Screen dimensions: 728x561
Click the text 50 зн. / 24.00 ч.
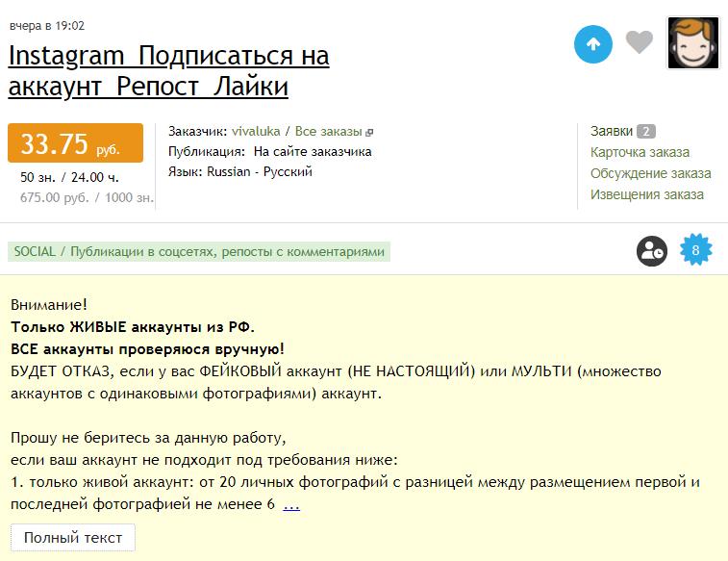click(x=69, y=177)
